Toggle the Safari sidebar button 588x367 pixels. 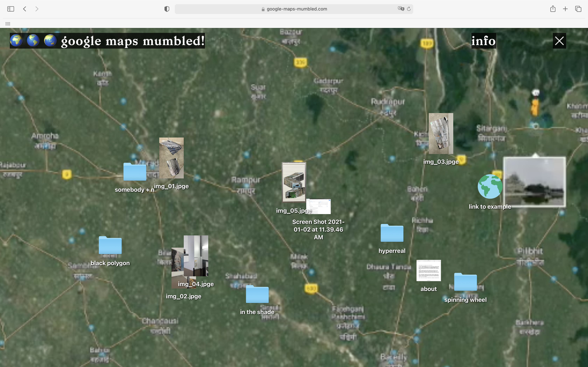(x=11, y=9)
